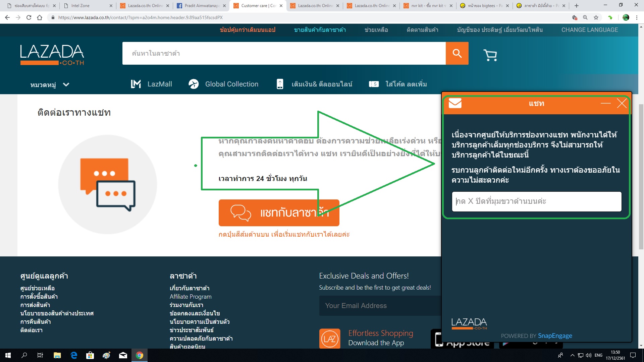Open the account menu ประดิษฐ์ เอี่ยมวัฒนไพศิน
This screenshot has height=362, width=644.
(499, 30)
